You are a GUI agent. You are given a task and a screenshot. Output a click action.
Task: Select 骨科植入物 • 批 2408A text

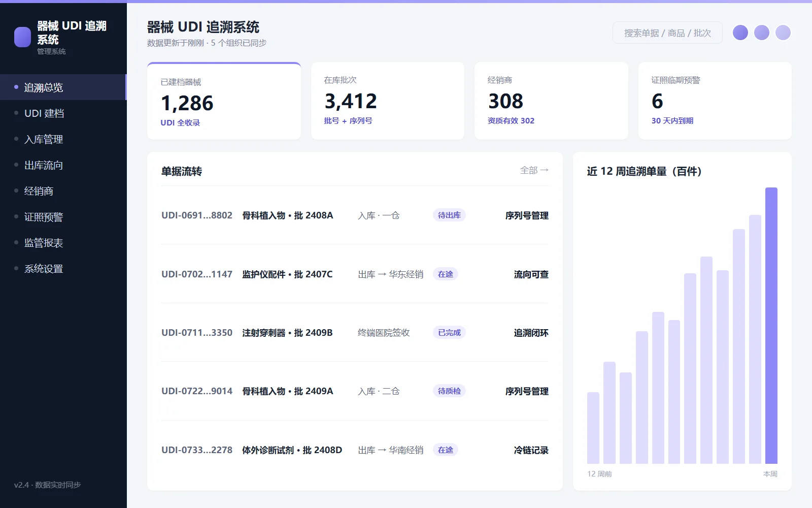[288, 215]
